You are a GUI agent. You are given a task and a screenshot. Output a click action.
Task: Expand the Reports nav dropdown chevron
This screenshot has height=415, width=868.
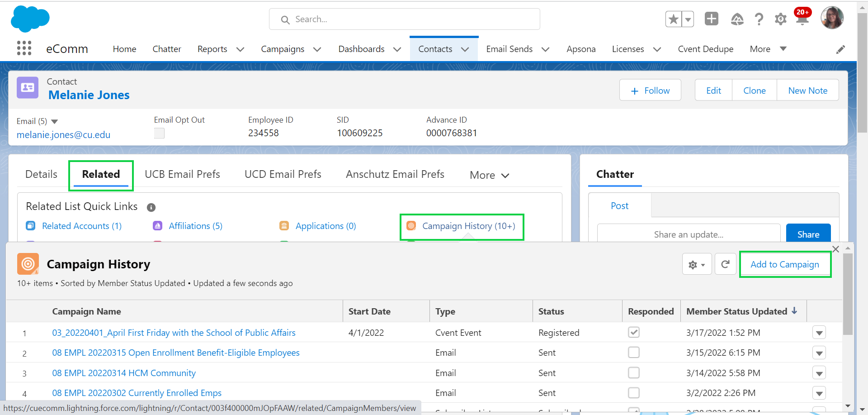click(x=240, y=49)
